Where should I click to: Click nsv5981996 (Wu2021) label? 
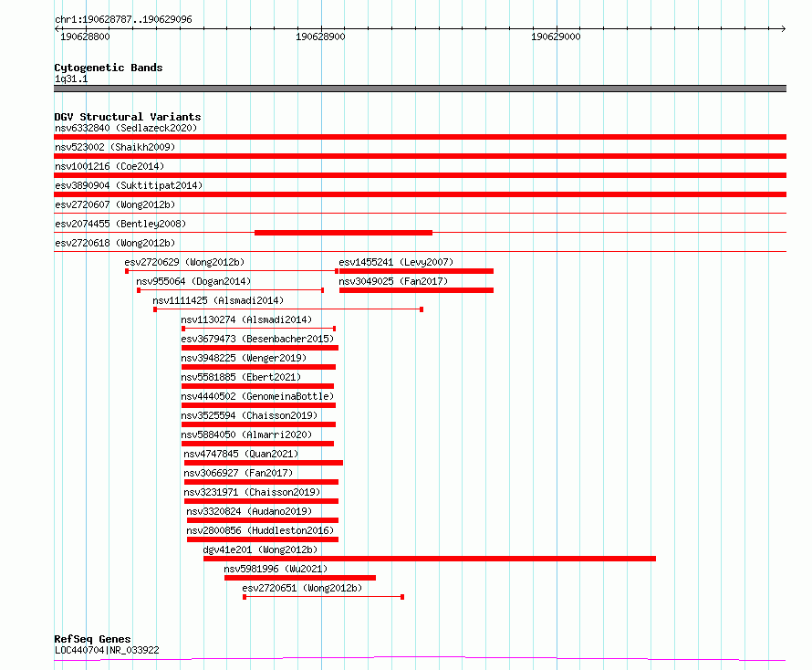pos(276,569)
